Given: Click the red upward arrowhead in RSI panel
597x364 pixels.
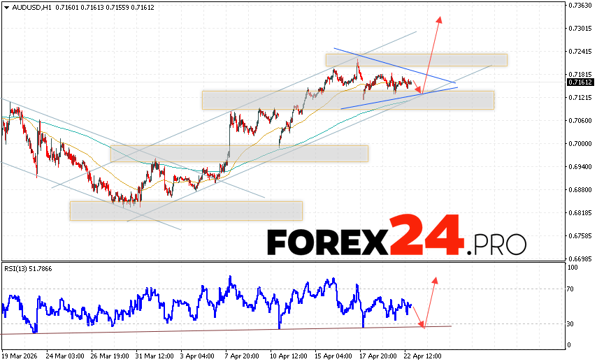Looking at the screenshot, I should 435,280.
